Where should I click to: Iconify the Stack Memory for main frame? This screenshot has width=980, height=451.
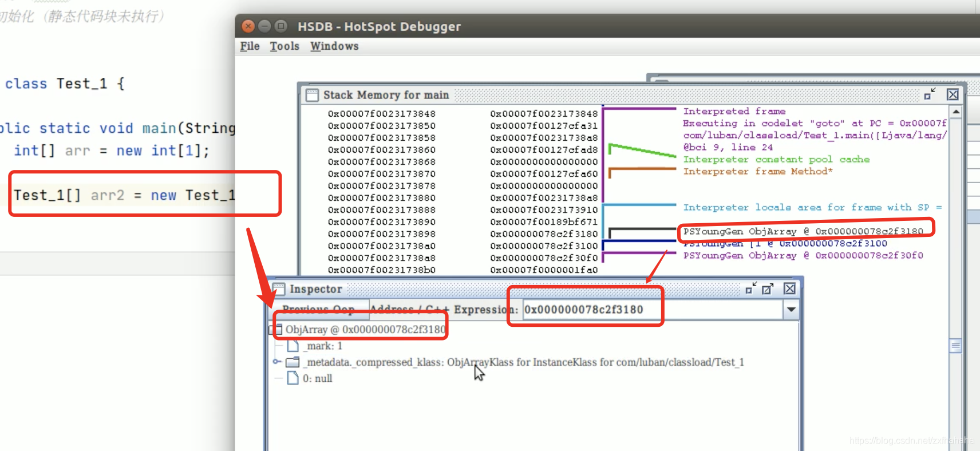coord(930,94)
